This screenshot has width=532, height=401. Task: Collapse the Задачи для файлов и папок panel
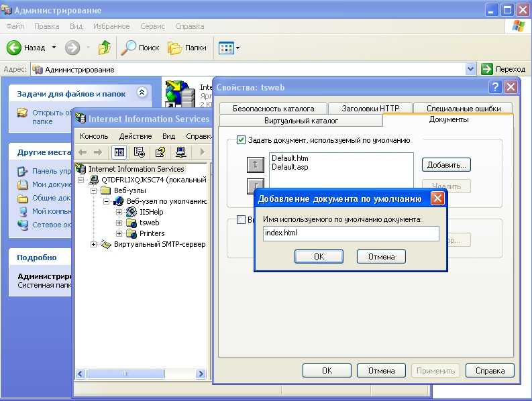tap(142, 92)
